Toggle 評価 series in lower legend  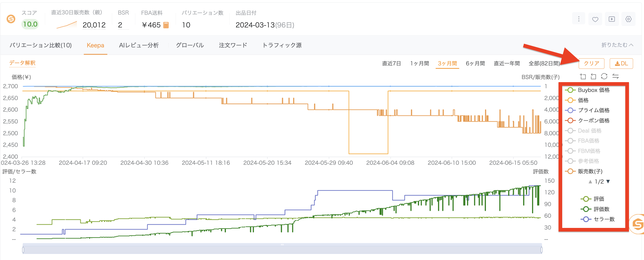(592, 199)
